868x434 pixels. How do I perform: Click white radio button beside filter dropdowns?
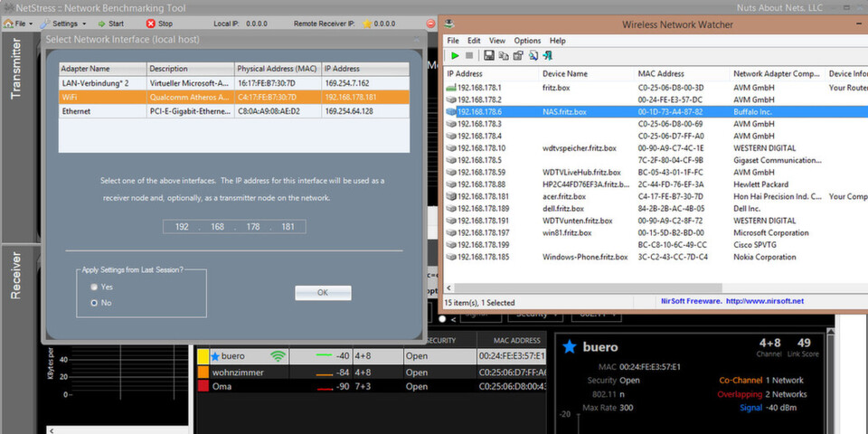coord(442,319)
